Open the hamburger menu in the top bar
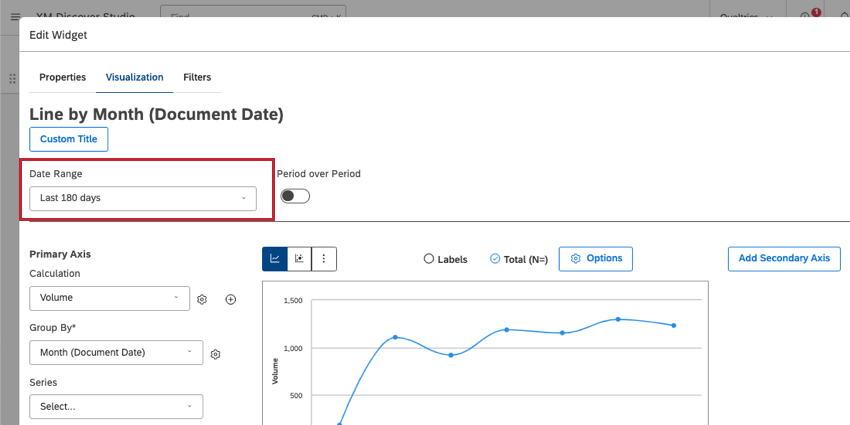Screen dimensions: 850x425 [x=15, y=17]
